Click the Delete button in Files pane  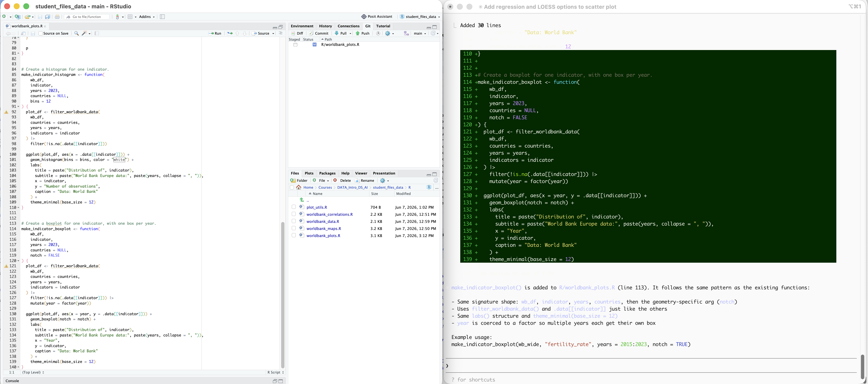tap(342, 181)
